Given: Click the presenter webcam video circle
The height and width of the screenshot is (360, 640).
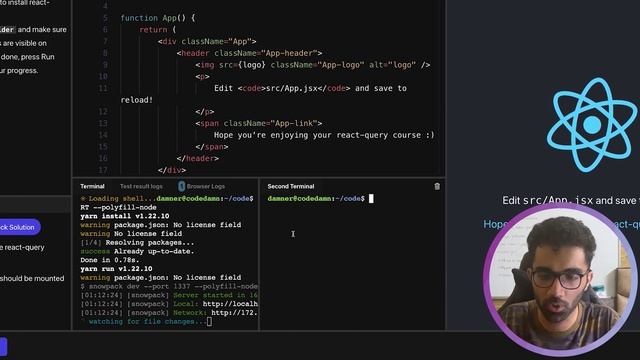Looking at the screenshot, I should pyautogui.click(x=560, y=279).
